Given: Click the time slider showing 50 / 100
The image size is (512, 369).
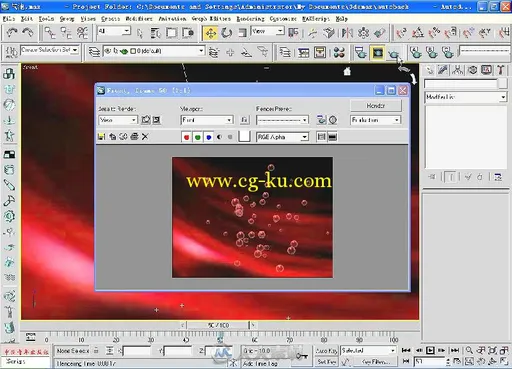Looking at the screenshot, I should pyautogui.click(x=218, y=325).
